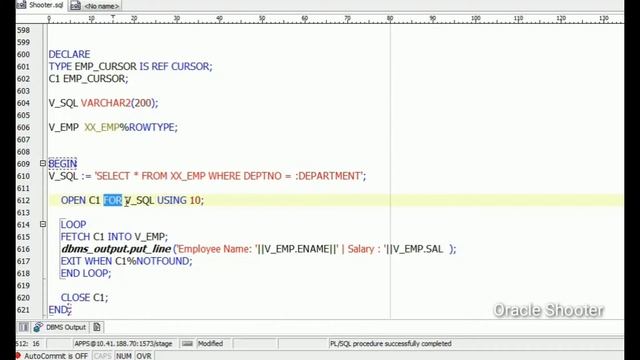Click FETCH keyword on line 615

tap(76, 237)
